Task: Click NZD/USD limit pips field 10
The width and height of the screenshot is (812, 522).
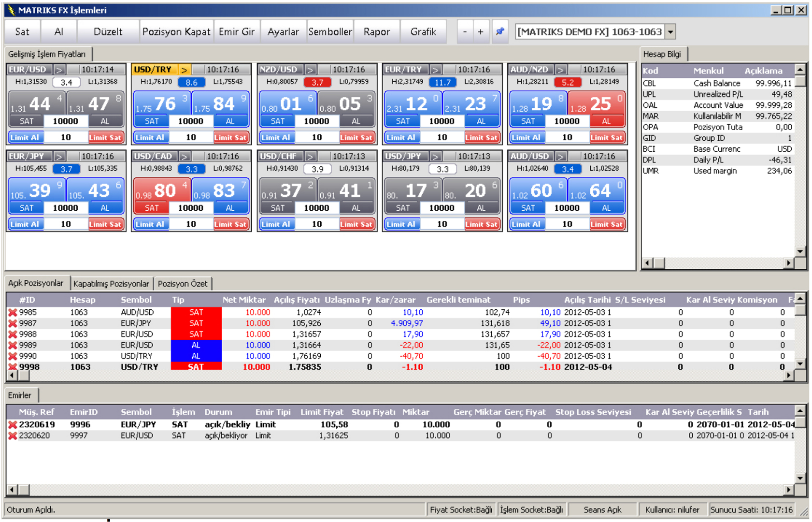Action: coord(317,138)
